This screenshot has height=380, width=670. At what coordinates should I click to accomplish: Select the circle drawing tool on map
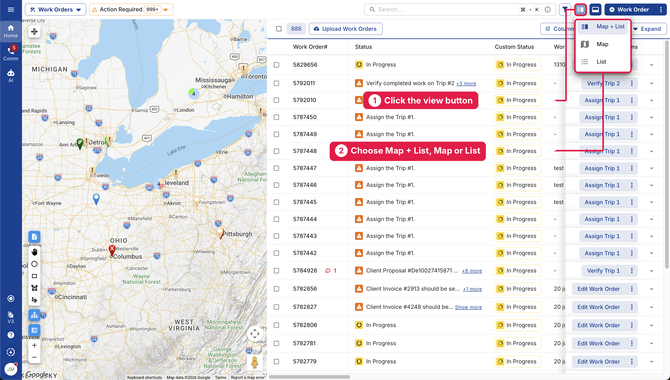pyautogui.click(x=35, y=264)
